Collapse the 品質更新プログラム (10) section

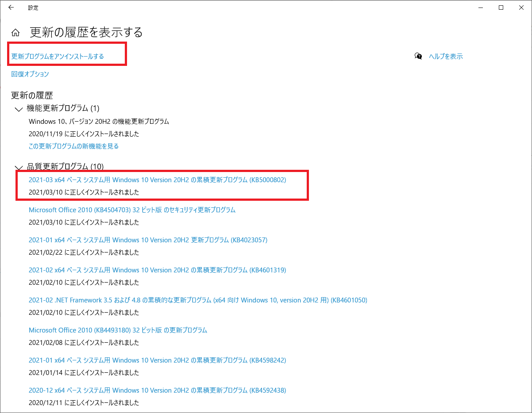click(x=19, y=167)
